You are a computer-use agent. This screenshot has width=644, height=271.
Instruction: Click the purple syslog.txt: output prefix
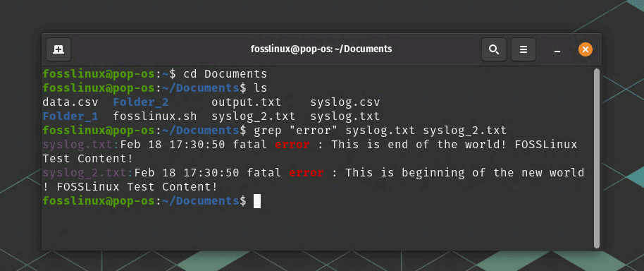tap(81, 145)
